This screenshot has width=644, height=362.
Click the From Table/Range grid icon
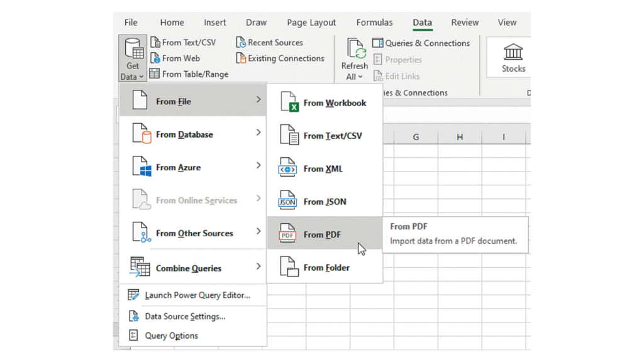155,74
